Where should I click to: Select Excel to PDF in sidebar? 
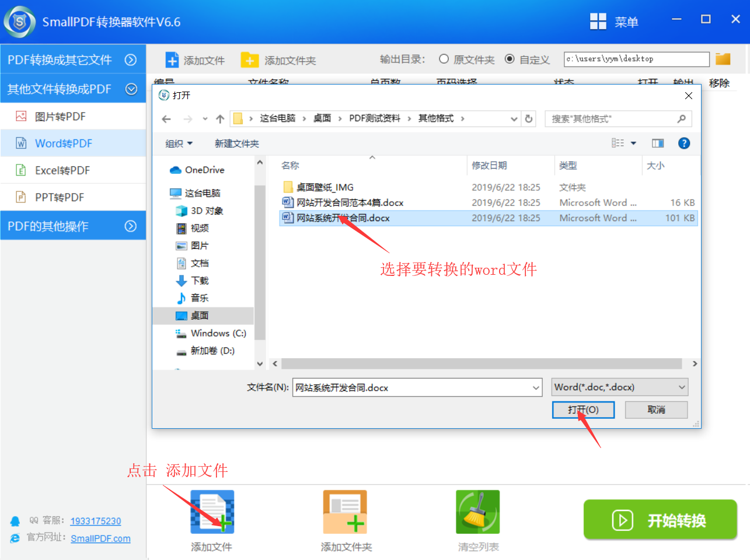coord(62,170)
